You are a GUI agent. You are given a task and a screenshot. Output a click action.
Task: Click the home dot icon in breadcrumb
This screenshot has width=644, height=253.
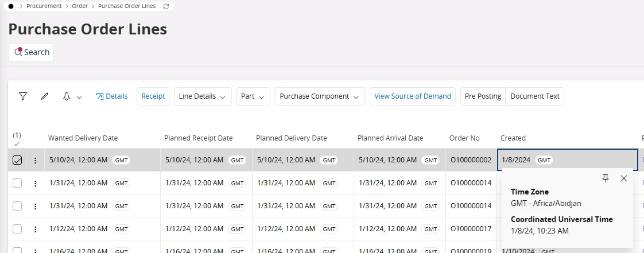[x=11, y=6]
